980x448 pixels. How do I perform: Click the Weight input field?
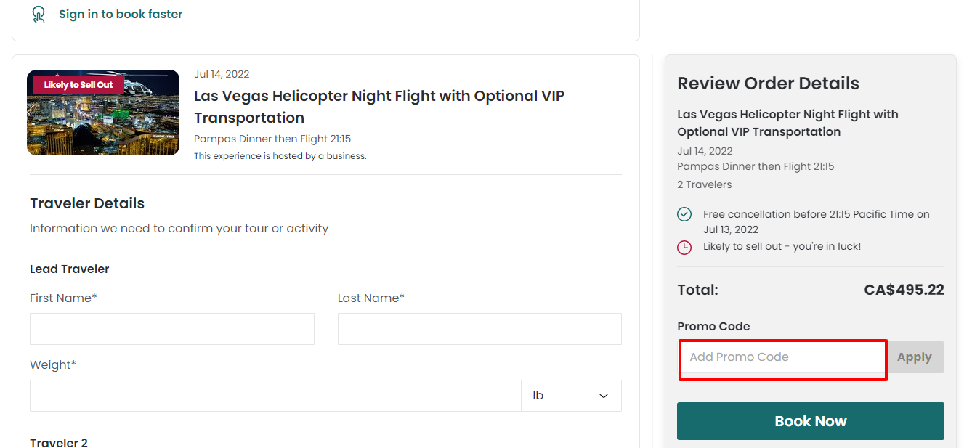[x=275, y=396]
